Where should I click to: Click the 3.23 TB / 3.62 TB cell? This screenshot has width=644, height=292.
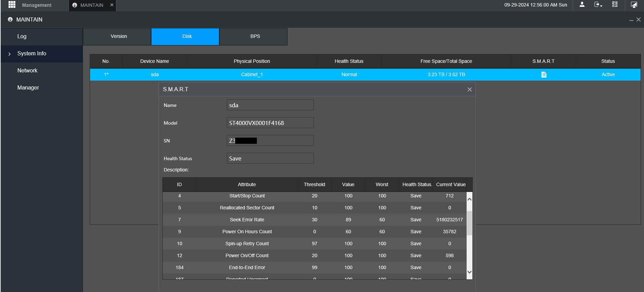tap(446, 74)
